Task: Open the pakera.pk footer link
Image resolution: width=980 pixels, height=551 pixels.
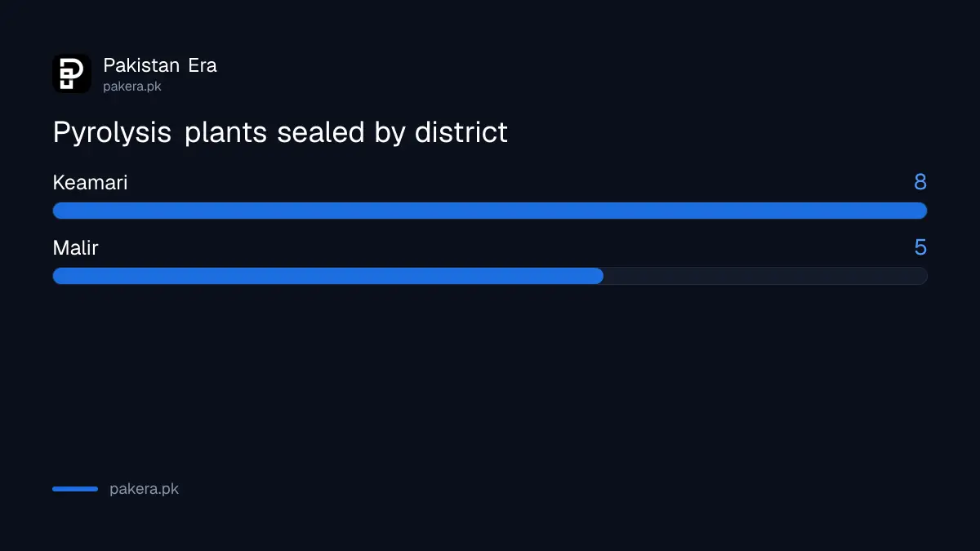Action: [144, 489]
